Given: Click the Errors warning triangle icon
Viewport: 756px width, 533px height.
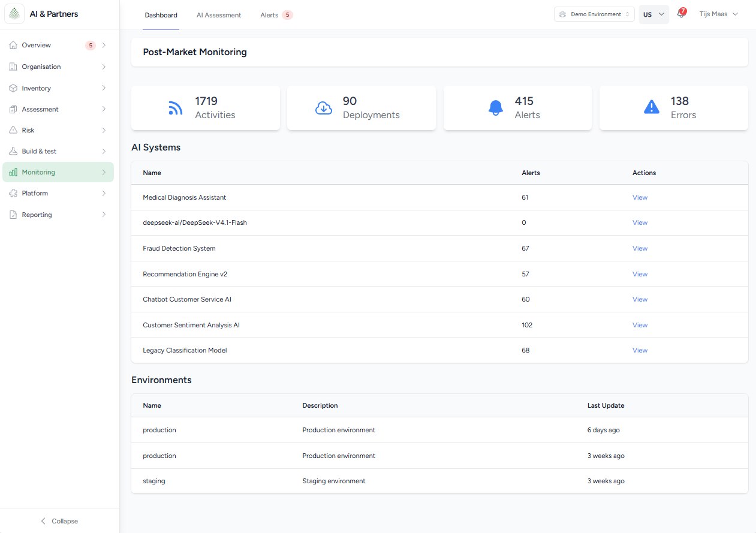Looking at the screenshot, I should (x=652, y=107).
